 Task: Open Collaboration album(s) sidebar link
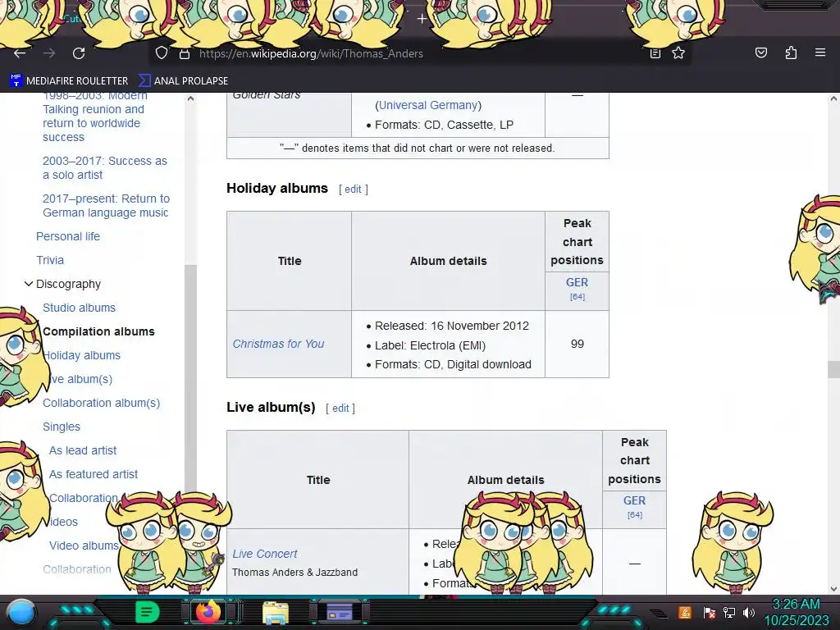click(101, 403)
